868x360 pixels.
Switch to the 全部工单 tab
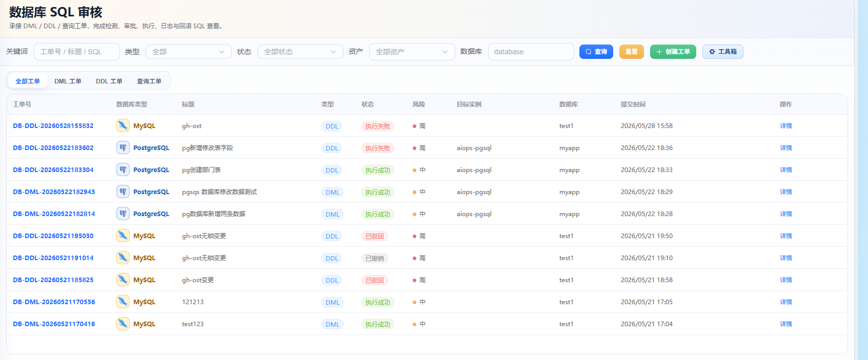tap(28, 81)
